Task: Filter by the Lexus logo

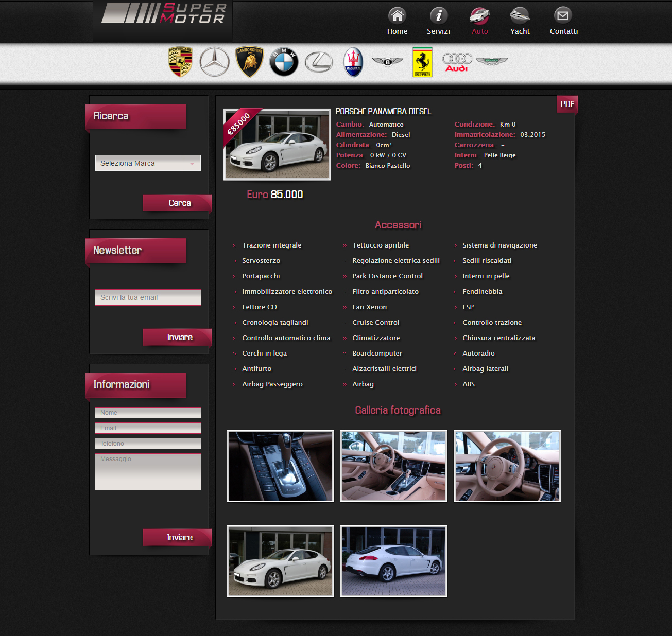Action: coord(319,62)
